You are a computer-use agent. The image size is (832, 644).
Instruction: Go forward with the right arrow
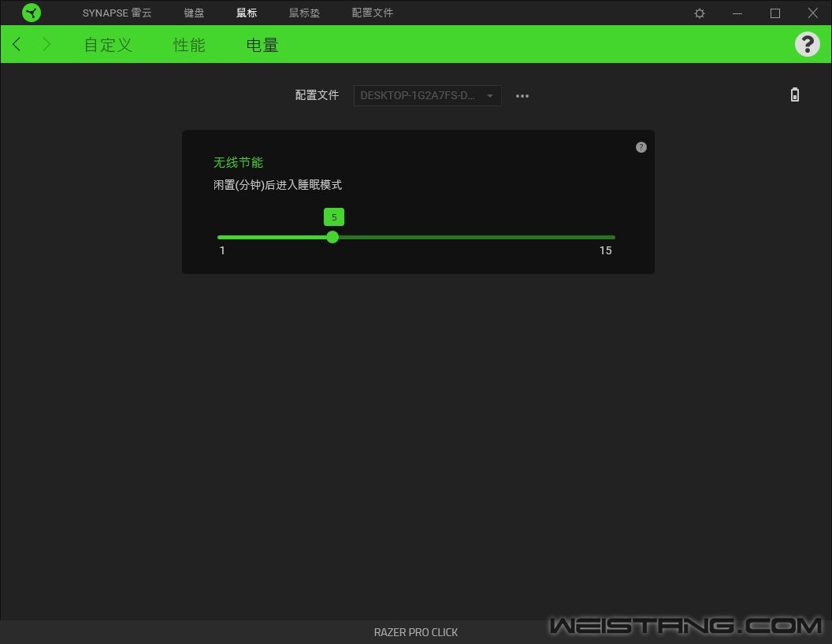[46, 44]
